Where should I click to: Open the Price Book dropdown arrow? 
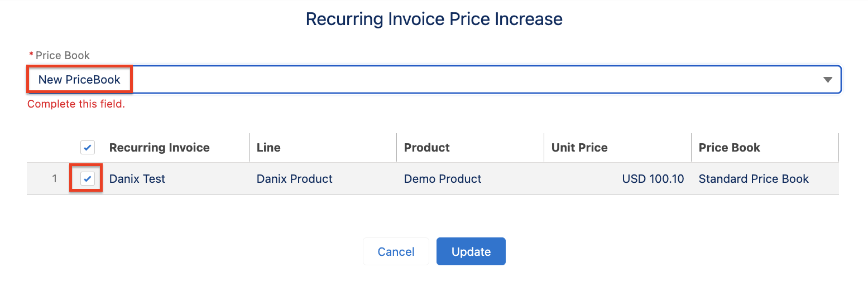point(828,80)
